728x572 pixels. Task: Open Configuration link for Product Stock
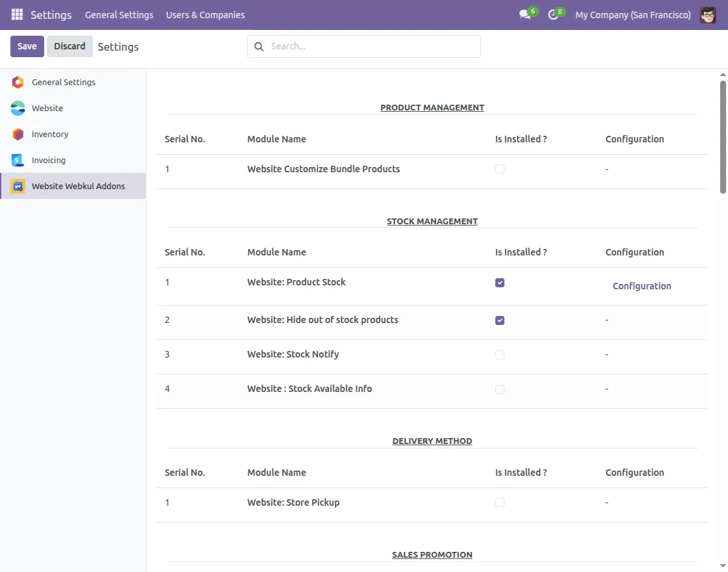642,286
